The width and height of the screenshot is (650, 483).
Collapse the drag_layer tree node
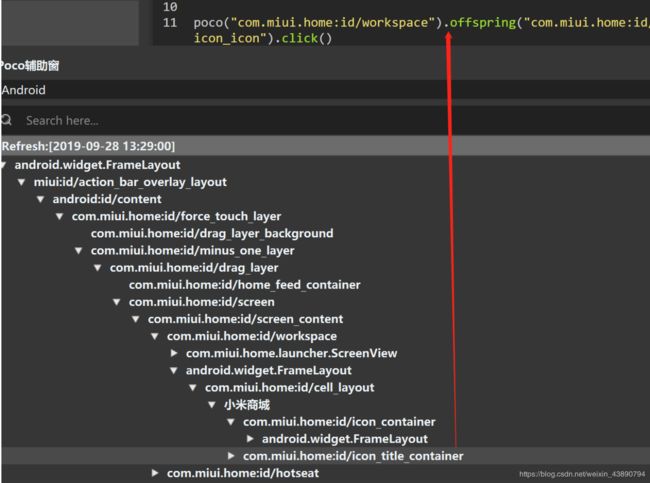pyautogui.click(x=98, y=268)
